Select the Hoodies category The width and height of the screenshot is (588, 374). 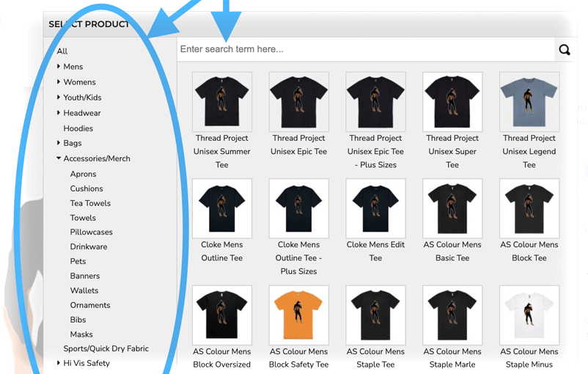(x=78, y=128)
